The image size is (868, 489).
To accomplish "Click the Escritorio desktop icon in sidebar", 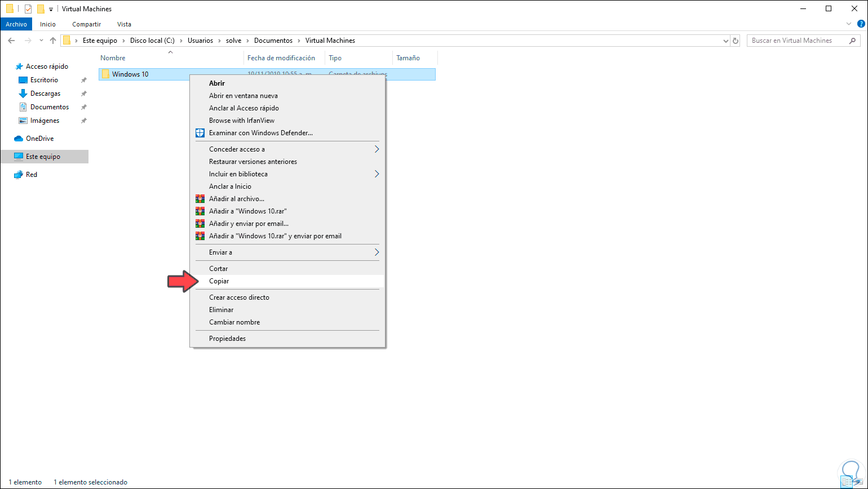I will coord(23,80).
